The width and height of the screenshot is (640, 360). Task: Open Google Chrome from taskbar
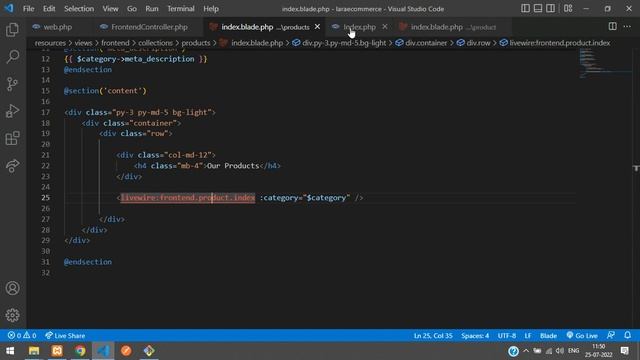80,351
